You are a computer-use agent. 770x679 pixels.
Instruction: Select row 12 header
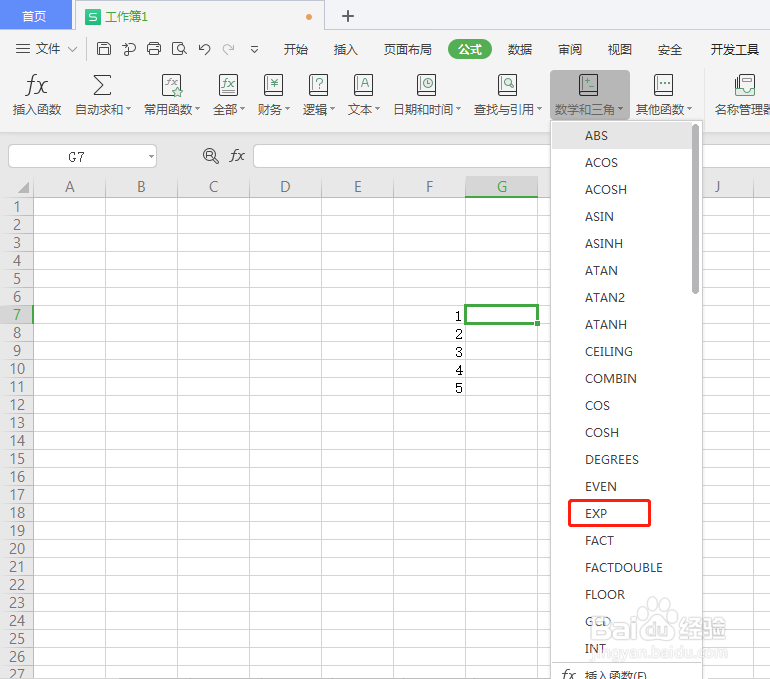coord(17,405)
